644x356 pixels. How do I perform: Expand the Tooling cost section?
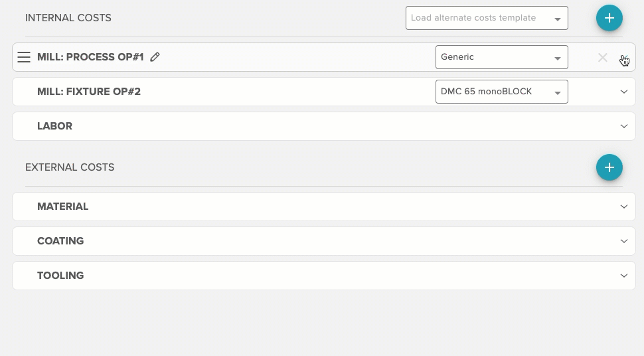coord(623,276)
